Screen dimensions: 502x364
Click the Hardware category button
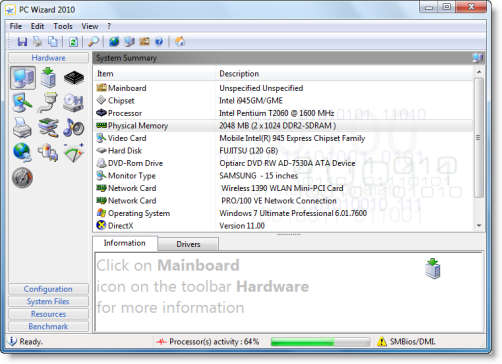(48, 58)
